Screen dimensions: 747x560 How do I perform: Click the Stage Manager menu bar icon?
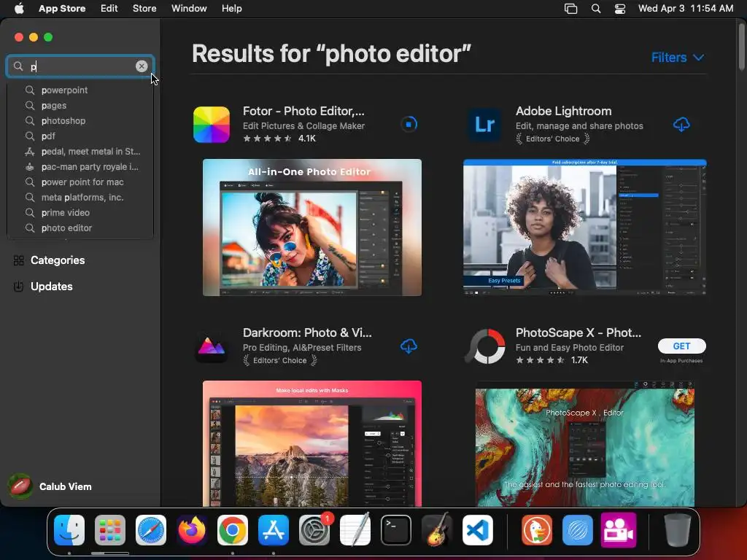pyautogui.click(x=570, y=9)
